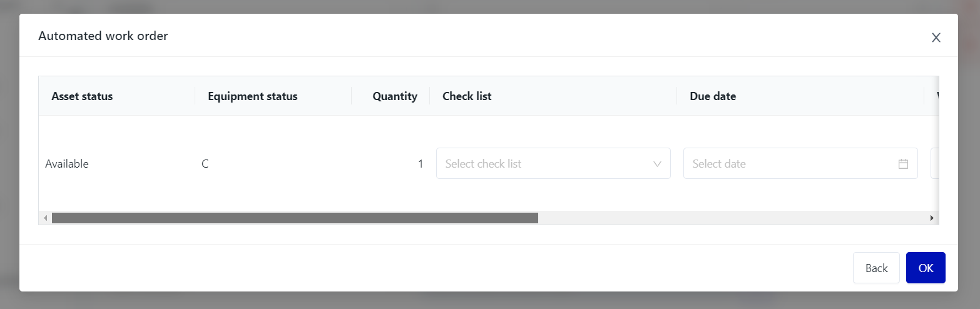Click the Quantity column header
980x309 pixels.
[394, 96]
